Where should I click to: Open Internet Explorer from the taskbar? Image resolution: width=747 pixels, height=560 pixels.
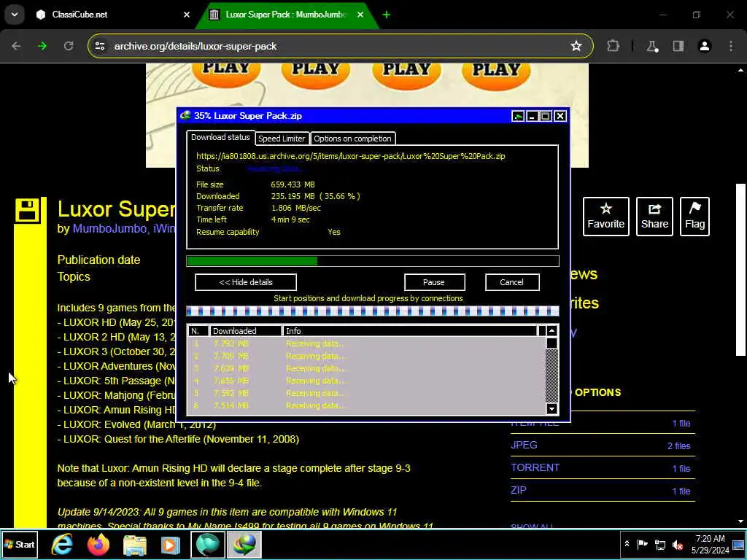[x=63, y=544]
